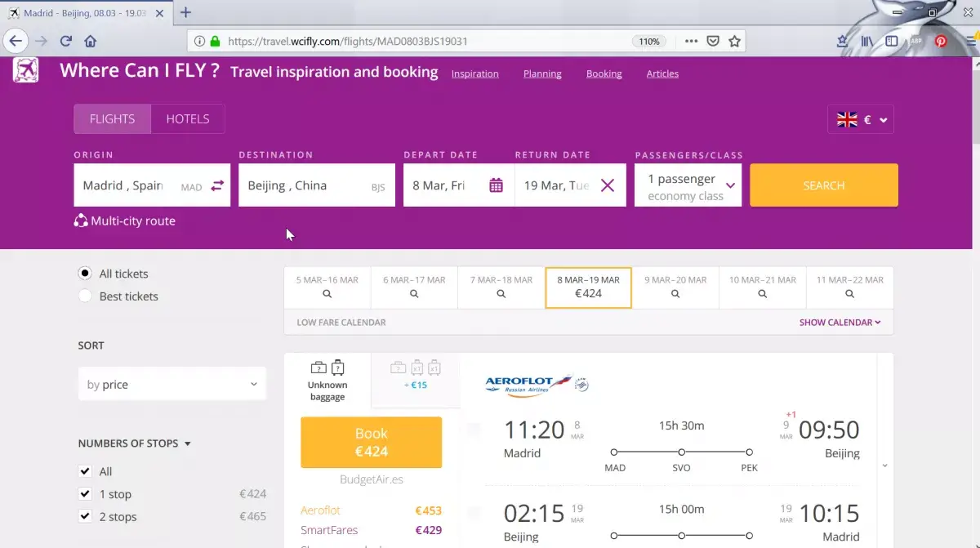
Task: Select the All tickets radio button
Action: point(85,274)
